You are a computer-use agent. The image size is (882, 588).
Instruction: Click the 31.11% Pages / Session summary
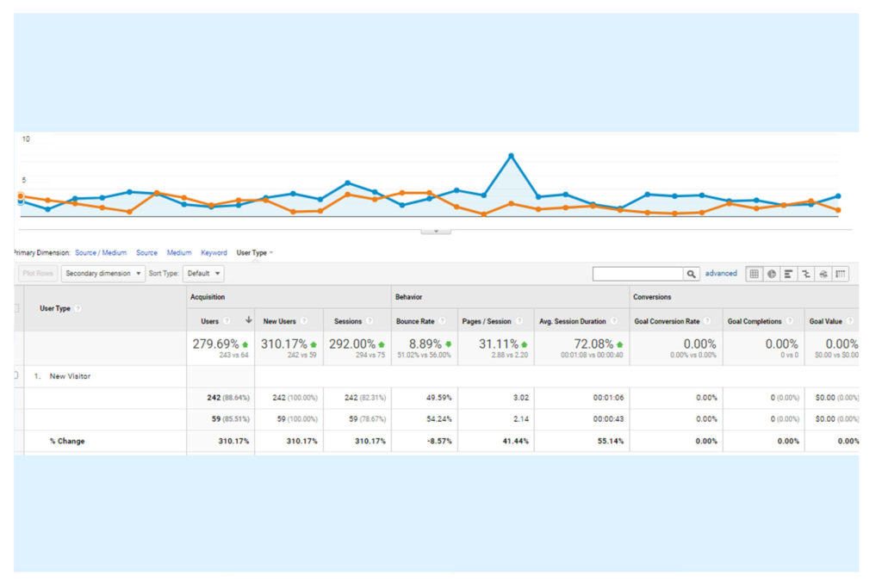coord(499,344)
